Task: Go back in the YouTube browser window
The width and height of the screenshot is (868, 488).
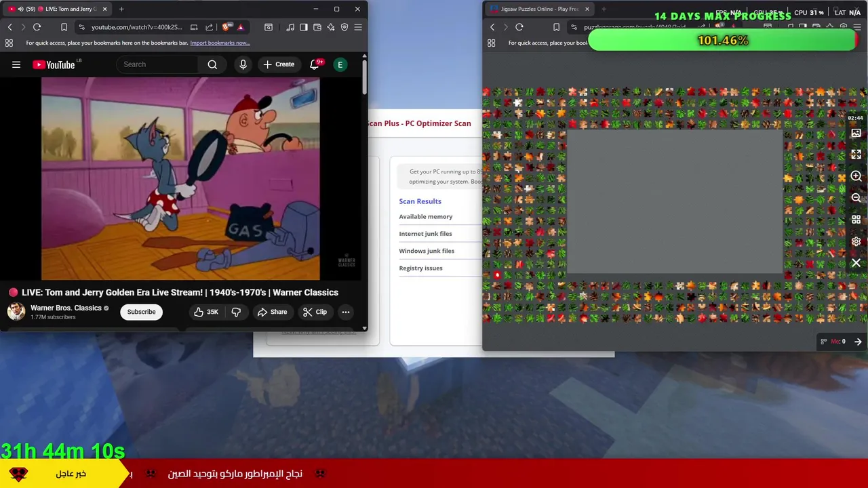Action: click(9, 27)
